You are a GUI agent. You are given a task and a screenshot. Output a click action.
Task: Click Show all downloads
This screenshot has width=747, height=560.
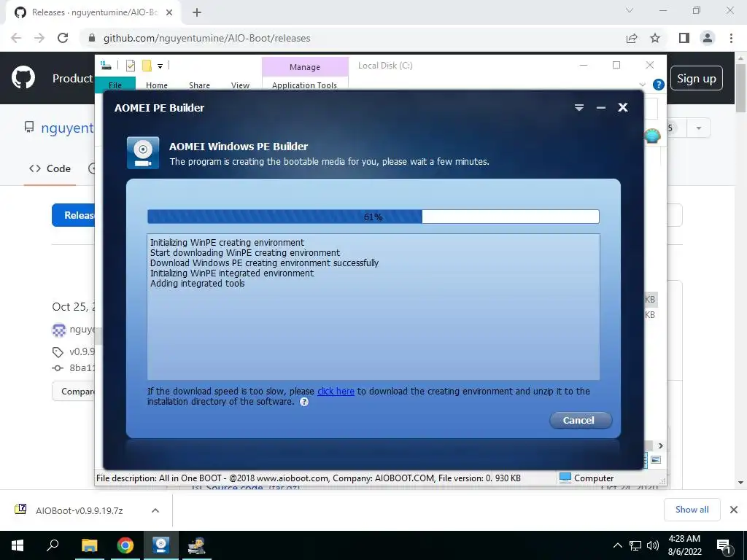coord(692,510)
